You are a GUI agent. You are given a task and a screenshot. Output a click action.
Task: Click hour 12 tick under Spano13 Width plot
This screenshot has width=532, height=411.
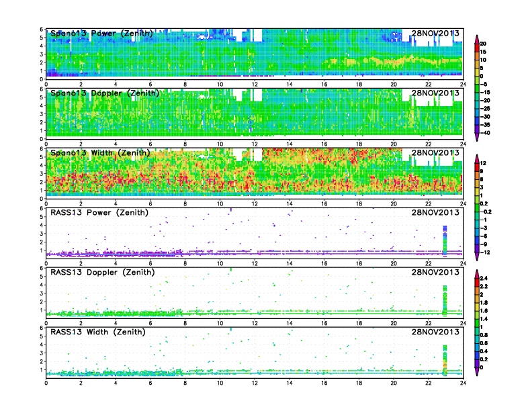coord(255,203)
